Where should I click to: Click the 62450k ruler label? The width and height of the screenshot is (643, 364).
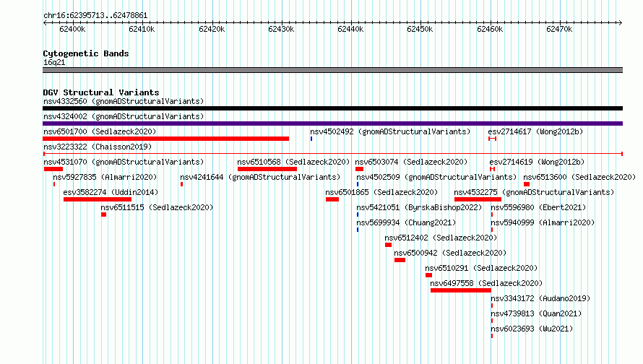coord(420,29)
